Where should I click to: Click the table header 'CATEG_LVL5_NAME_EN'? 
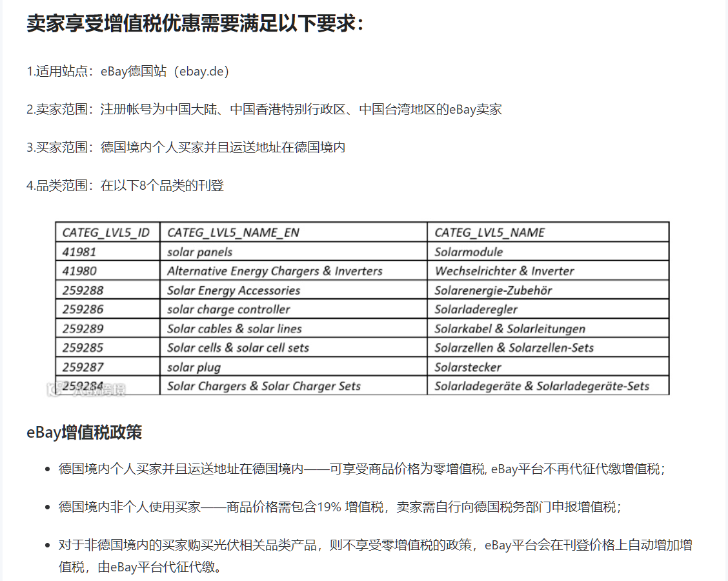293,232
